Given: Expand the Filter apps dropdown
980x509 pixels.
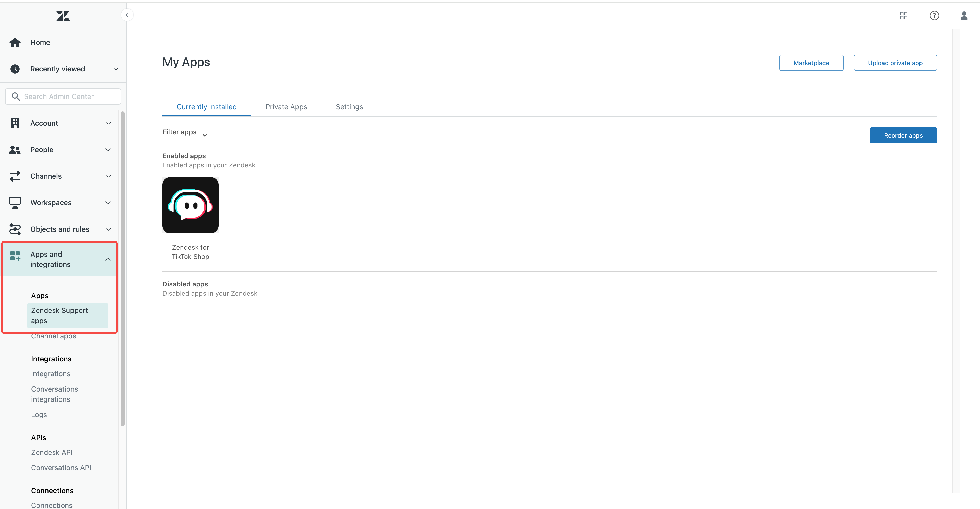Looking at the screenshot, I should click(x=185, y=132).
